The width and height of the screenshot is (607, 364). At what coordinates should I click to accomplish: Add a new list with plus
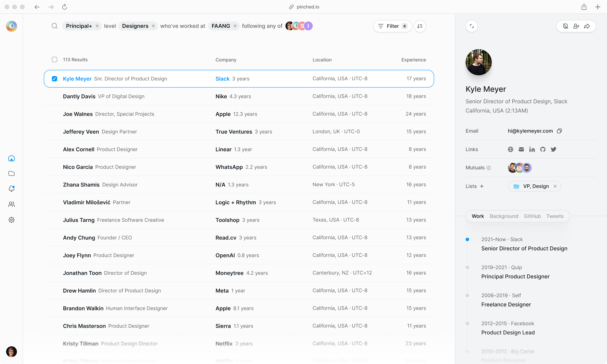coord(482,186)
